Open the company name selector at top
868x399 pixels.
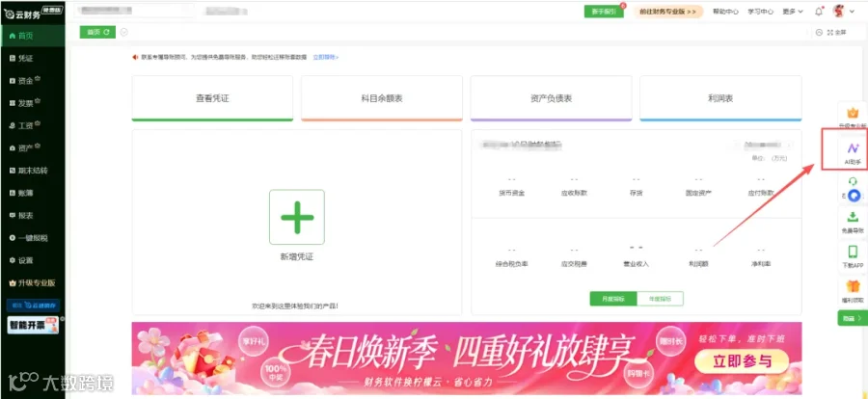[133, 11]
